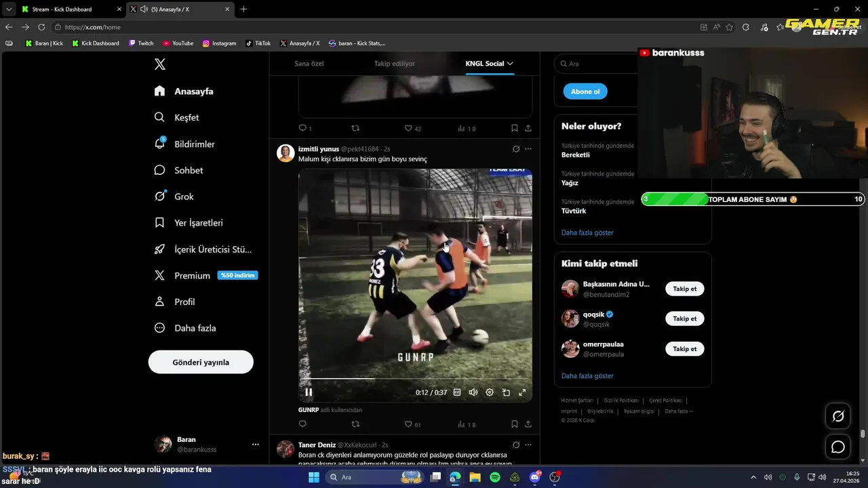Follow qoqsik account
This screenshot has width=868, height=488.
(685, 319)
